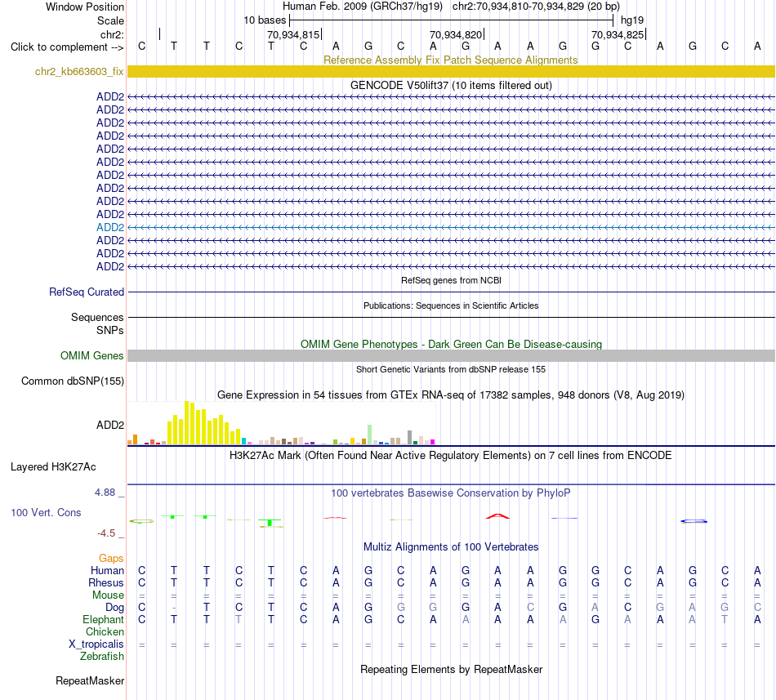The image size is (776, 700).
Task: Click the orange Gaps label
Action: [111, 558]
